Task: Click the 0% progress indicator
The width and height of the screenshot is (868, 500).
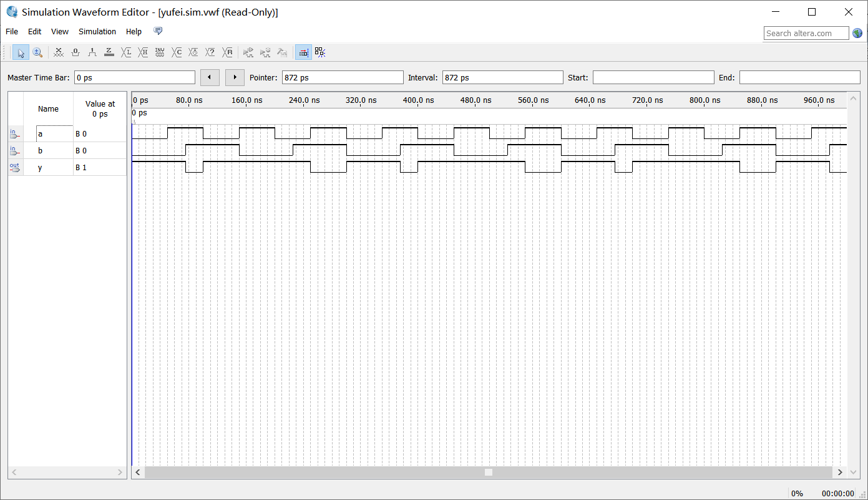Action: pyautogui.click(x=797, y=493)
